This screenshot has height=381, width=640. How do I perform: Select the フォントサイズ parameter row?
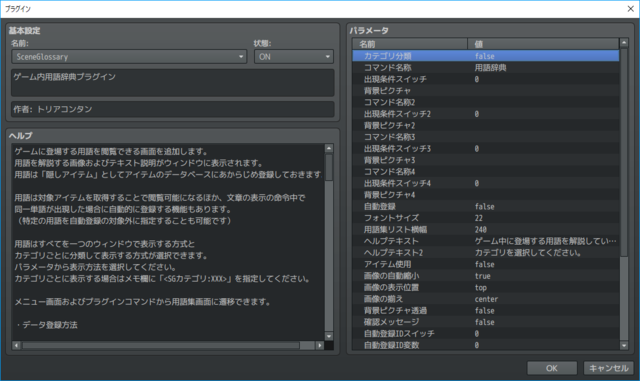point(486,218)
